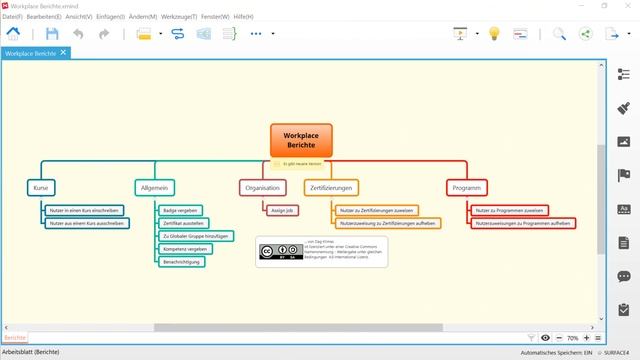Select the Allgemein topic node

[x=155, y=188]
